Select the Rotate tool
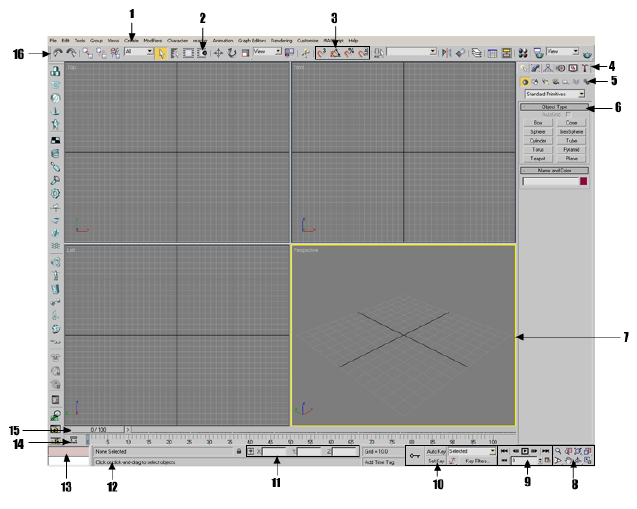 [x=232, y=53]
